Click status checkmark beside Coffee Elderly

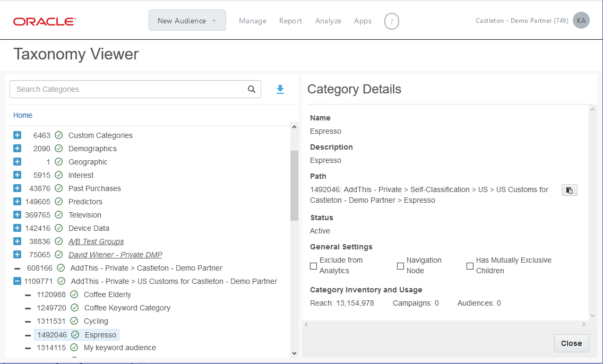[74, 294]
